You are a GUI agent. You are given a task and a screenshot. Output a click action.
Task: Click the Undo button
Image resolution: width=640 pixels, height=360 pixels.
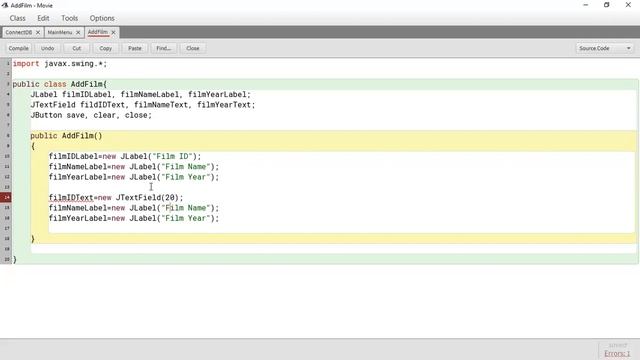[47, 48]
